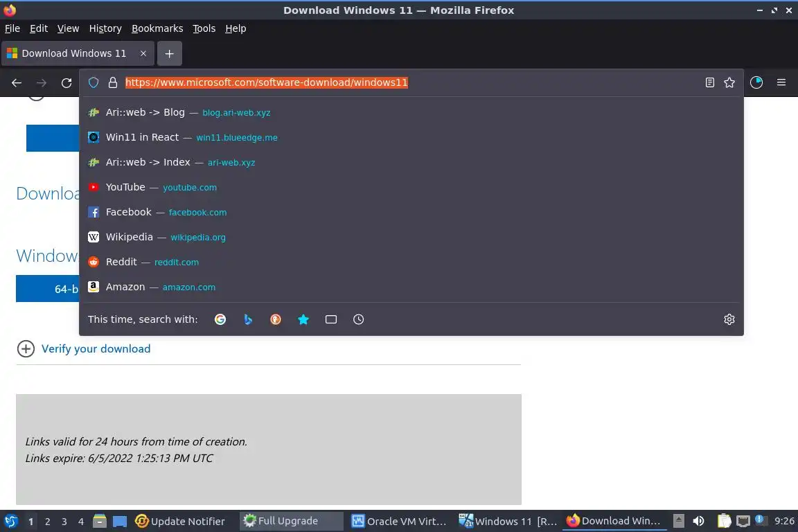Search in open tabs icon
Screen dimensions: 798x532
pos(331,319)
